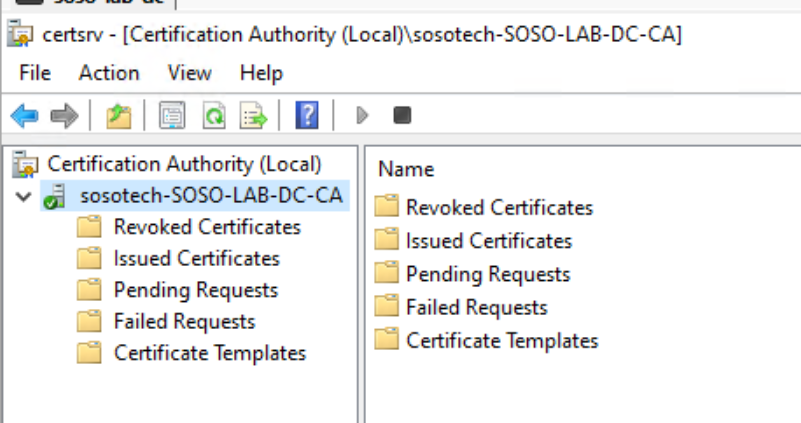This screenshot has width=801, height=423.
Task: Open the Help menu
Action: (261, 73)
